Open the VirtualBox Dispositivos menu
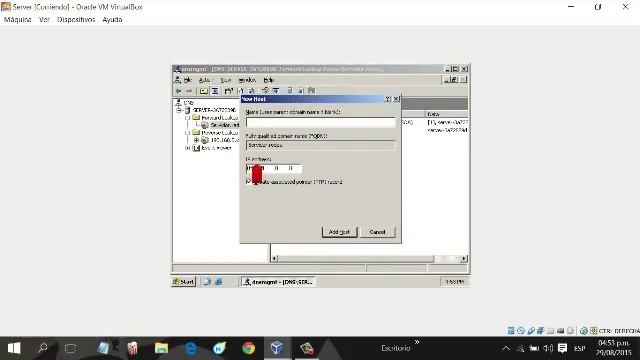 coord(76,20)
